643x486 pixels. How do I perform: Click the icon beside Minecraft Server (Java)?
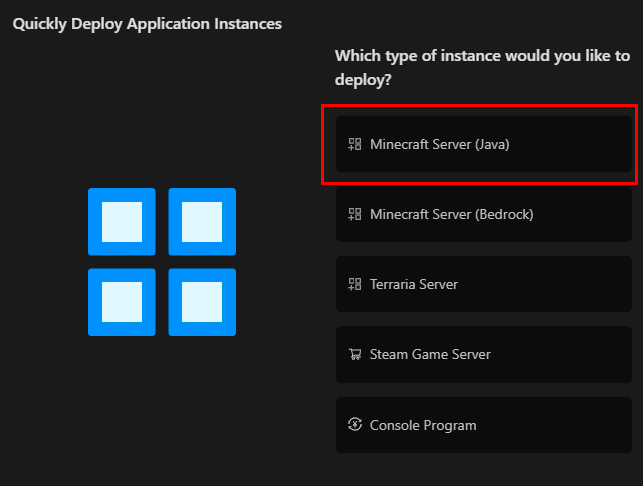354,144
